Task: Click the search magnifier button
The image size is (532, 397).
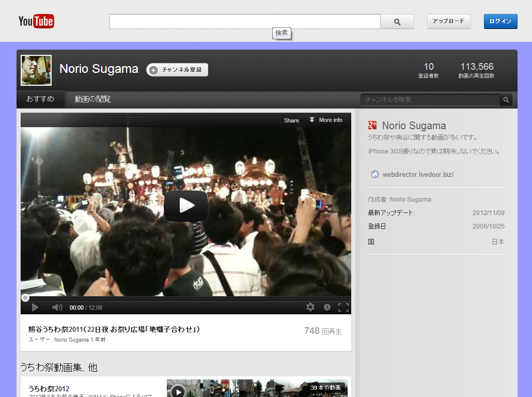Action: (x=397, y=22)
